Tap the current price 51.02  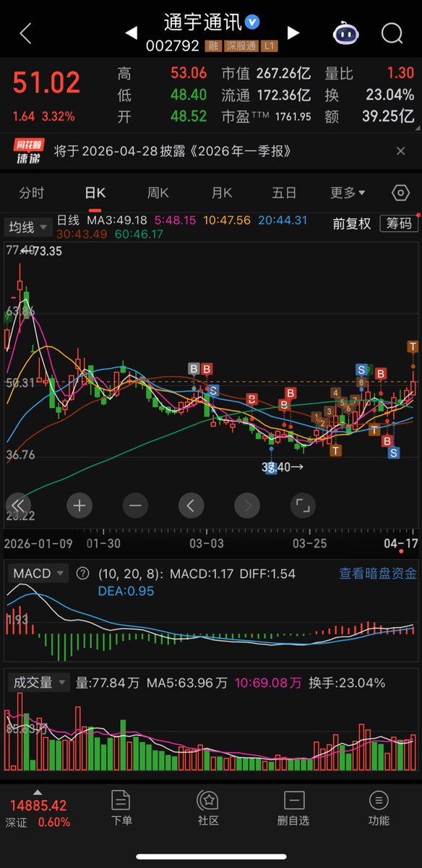click(46, 83)
